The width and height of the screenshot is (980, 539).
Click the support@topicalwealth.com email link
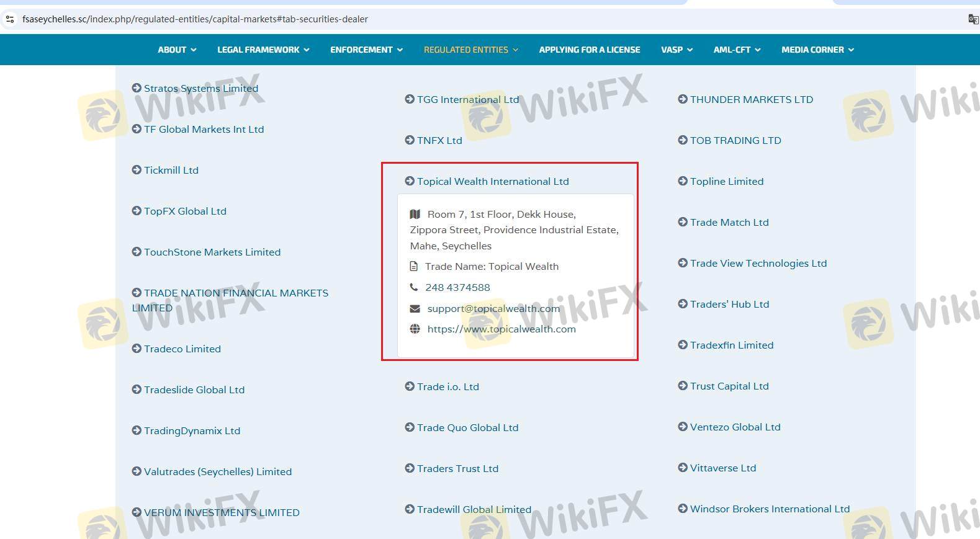[493, 308]
